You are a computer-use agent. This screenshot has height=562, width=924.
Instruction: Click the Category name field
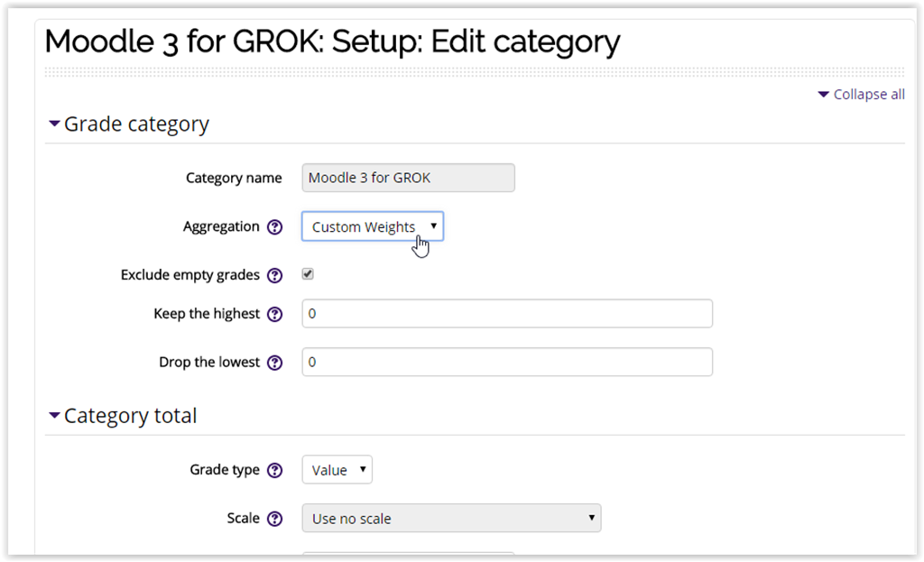409,178
